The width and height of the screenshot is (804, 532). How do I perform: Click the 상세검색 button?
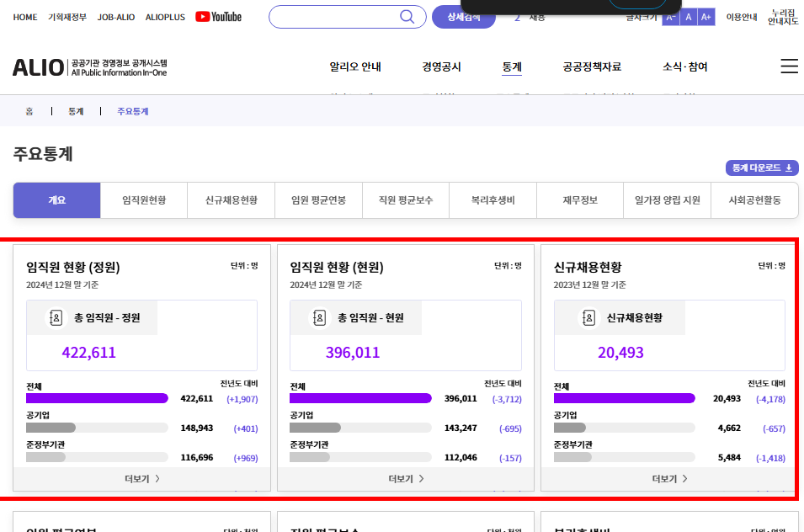point(464,16)
